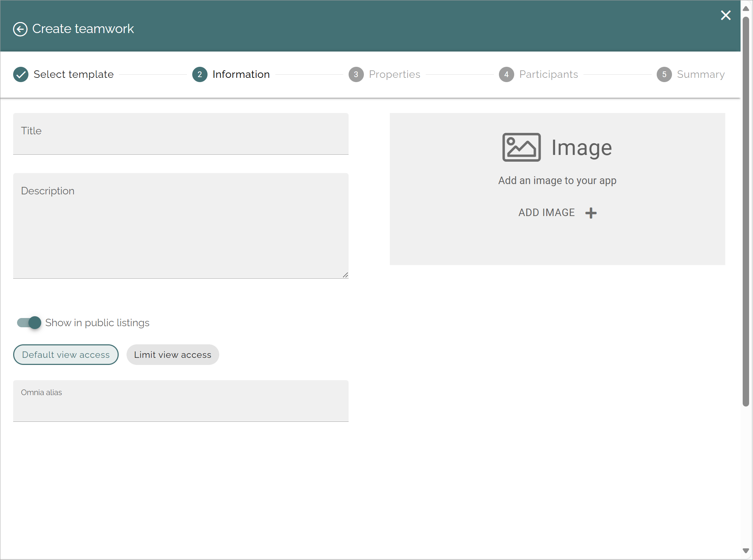Click the vertical scrollbar thumb

pos(746,211)
